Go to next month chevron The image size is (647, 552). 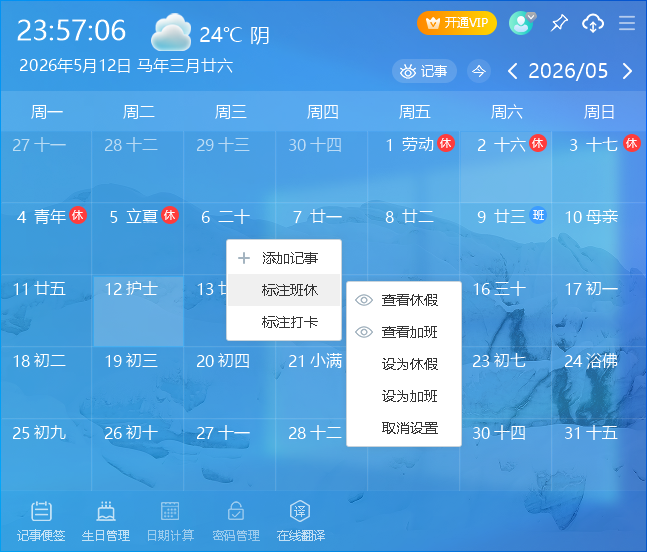(627, 71)
